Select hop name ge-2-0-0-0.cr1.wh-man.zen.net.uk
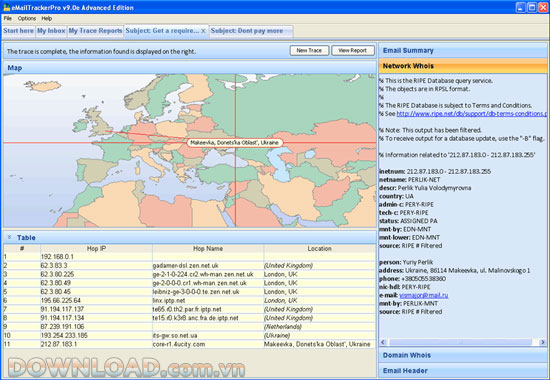This screenshot has height=380, width=550. 200,283
